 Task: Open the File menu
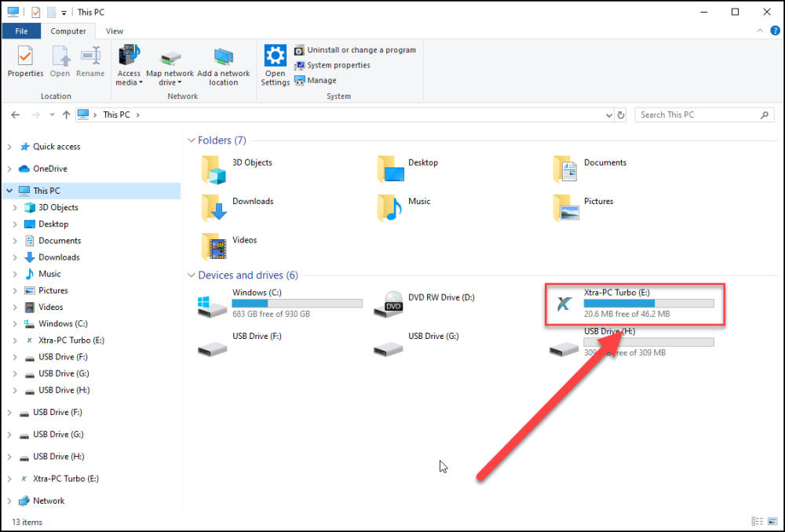point(21,31)
